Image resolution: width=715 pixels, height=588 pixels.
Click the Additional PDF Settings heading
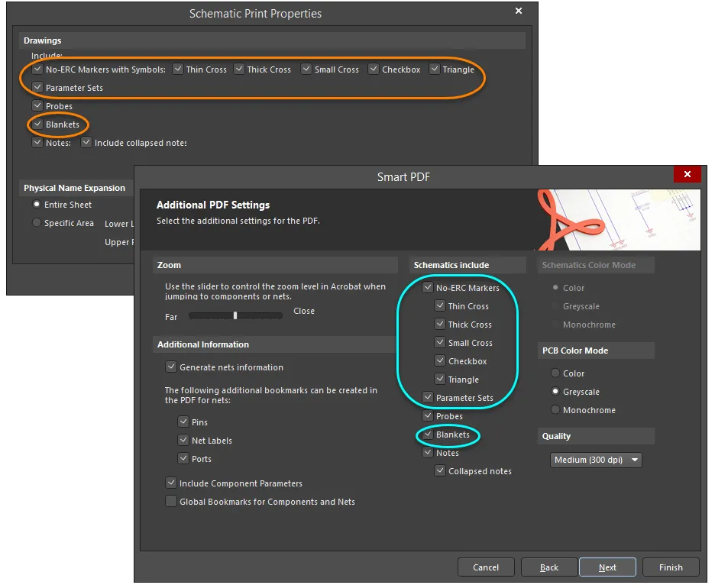(213, 205)
